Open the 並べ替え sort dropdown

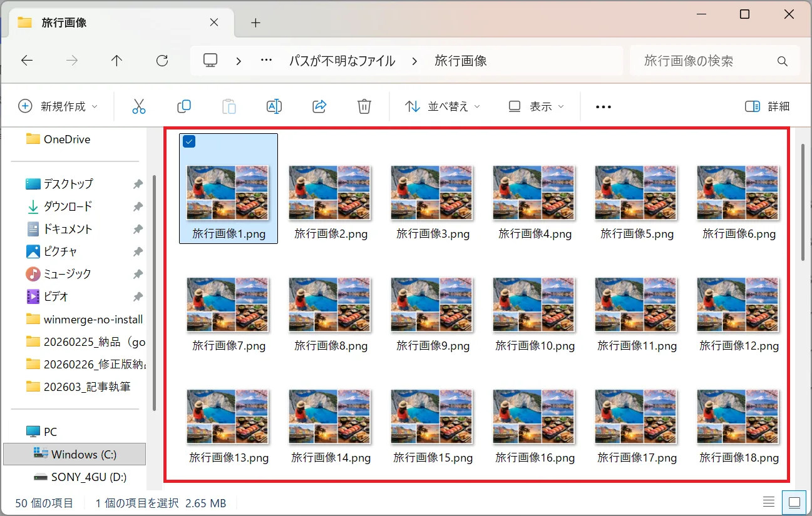coord(441,106)
